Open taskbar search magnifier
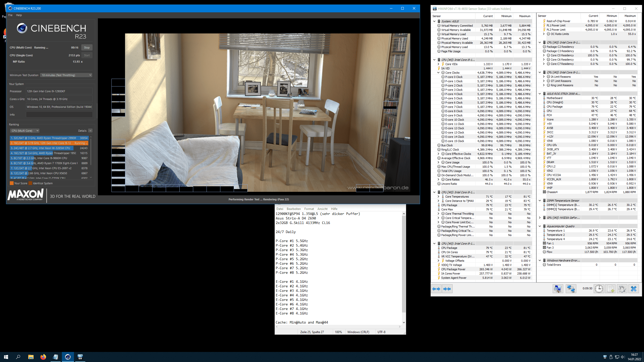The width and height of the screenshot is (644, 362). click(18, 357)
